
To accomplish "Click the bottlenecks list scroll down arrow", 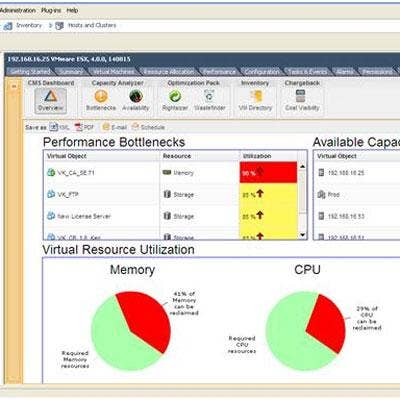I will (x=302, y=235).
